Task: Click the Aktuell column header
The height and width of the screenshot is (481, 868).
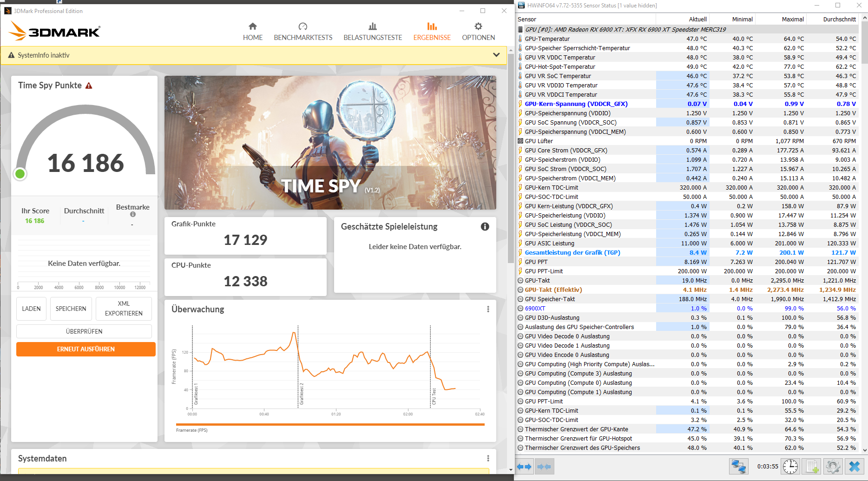Action: pyautogui.click(x=683, y=19)
